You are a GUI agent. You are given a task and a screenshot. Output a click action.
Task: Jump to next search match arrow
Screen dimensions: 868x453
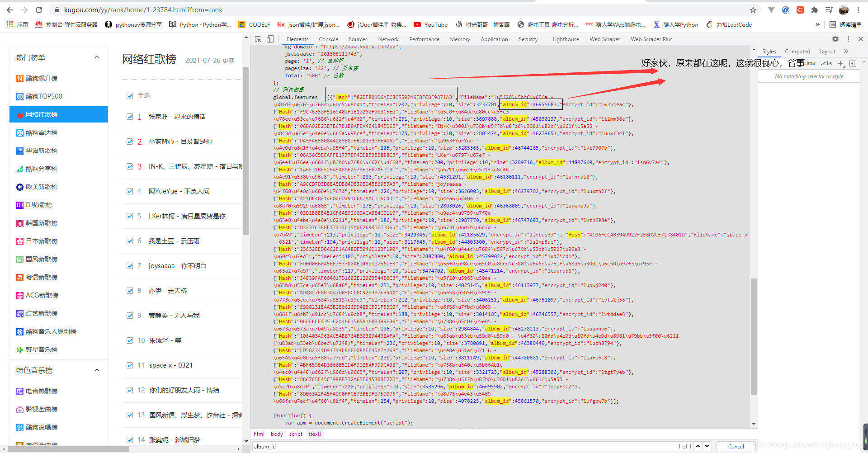[707, 446]
